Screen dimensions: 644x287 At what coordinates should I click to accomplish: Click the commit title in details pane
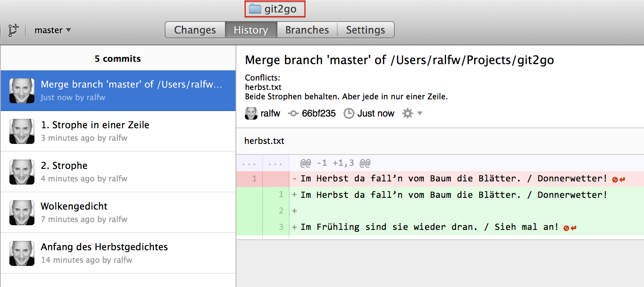tap(399, 60)
